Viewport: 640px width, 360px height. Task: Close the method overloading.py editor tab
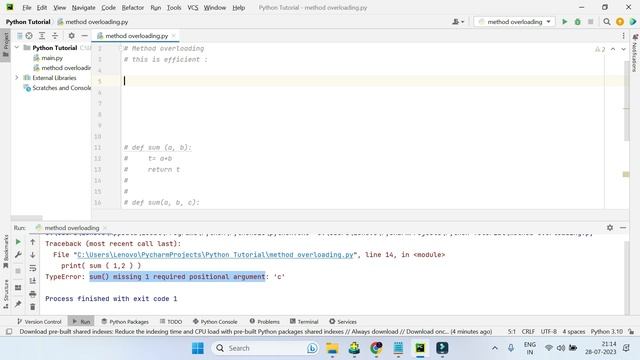coord(173,36)
